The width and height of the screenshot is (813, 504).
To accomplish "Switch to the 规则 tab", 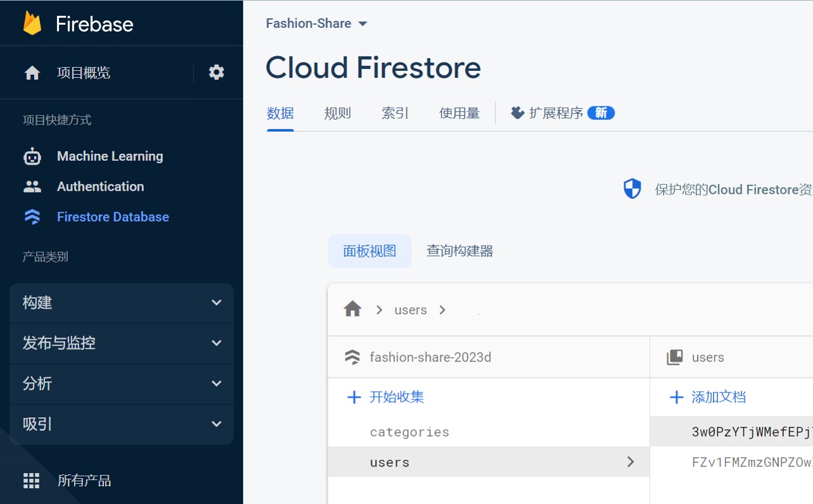I will tap(337, 113).
